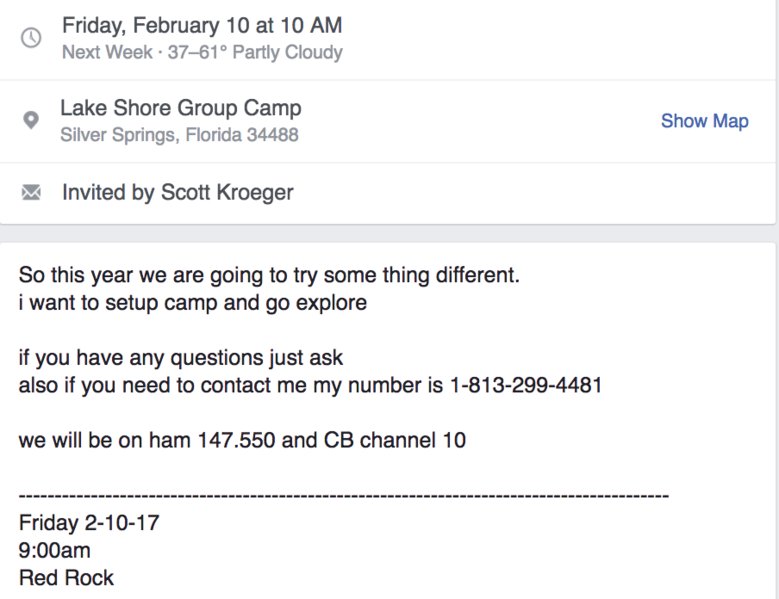Click the location pin icon
779x599 pixels.
pyautogui.click(x=31, y=120)
